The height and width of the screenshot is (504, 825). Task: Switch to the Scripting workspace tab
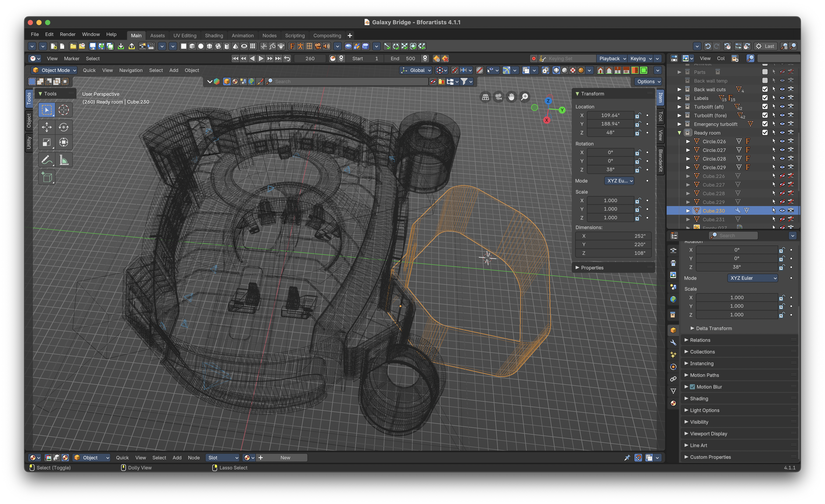(295, 36)
